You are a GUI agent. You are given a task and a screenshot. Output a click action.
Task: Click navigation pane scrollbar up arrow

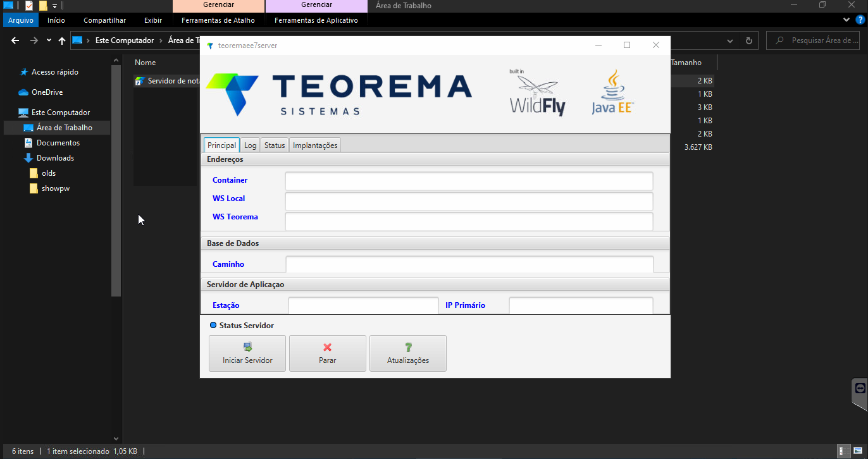116,61
